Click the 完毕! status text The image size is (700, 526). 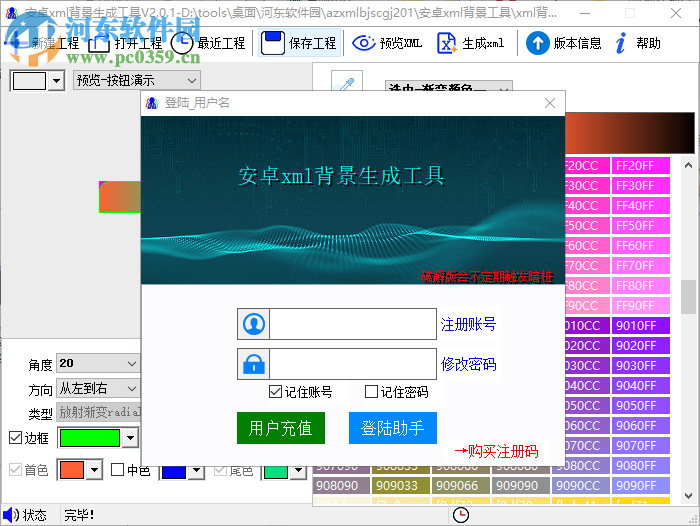point(79,515)
